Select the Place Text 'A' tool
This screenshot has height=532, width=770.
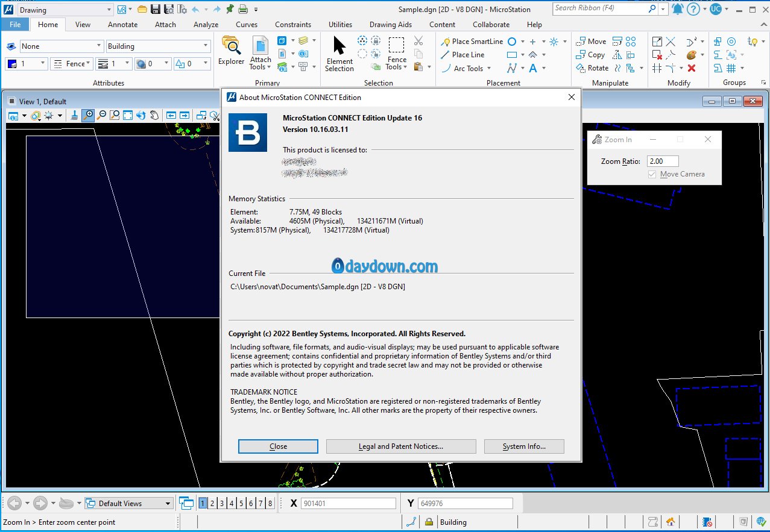point(533,68)
